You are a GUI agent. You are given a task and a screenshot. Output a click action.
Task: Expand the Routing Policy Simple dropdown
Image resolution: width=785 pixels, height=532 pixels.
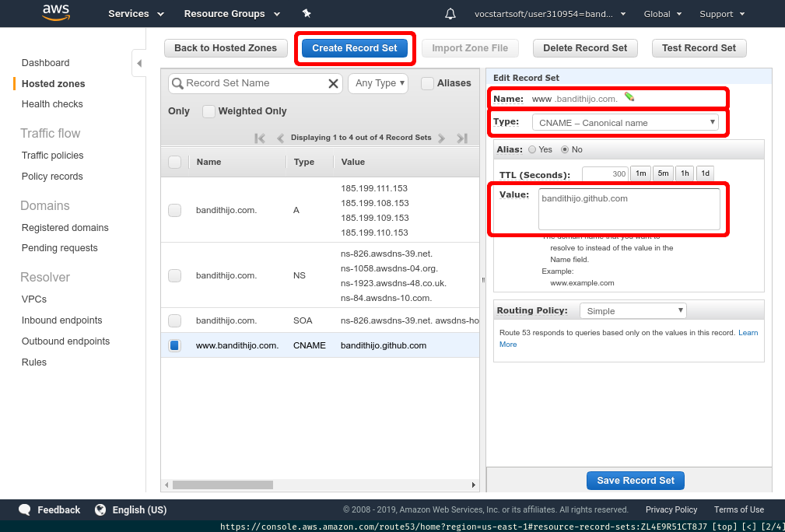[633, 311]
